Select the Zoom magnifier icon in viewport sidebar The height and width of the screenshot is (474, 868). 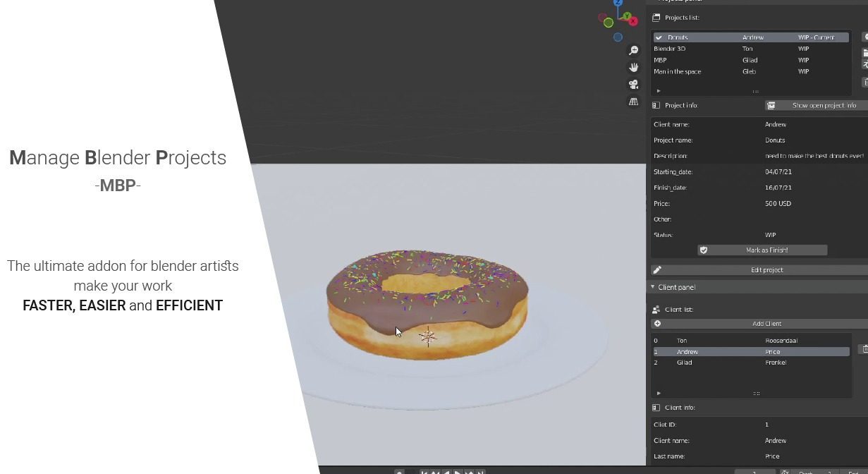click(633, 50)
